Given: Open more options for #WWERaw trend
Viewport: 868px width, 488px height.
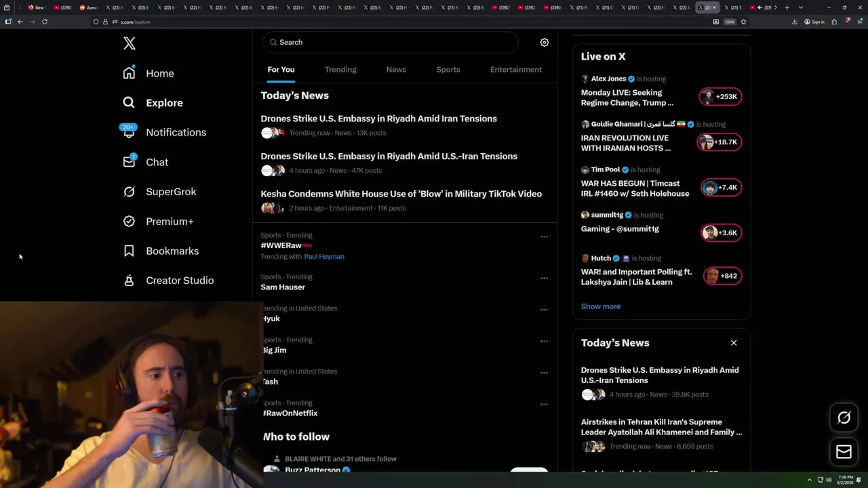Looking at the screenshot, I should [x=544, y=237].
